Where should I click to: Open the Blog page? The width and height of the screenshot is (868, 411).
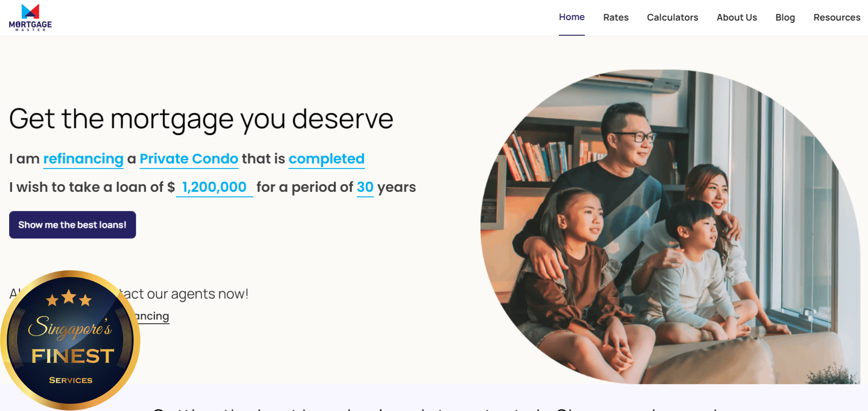(x=785, y=17)
